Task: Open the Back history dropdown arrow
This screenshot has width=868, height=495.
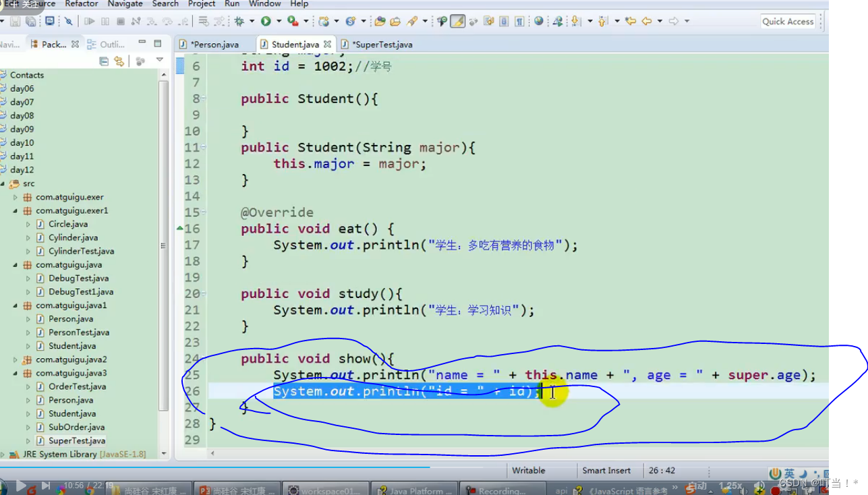Action: pyautogui.click(x=660, y=22)
